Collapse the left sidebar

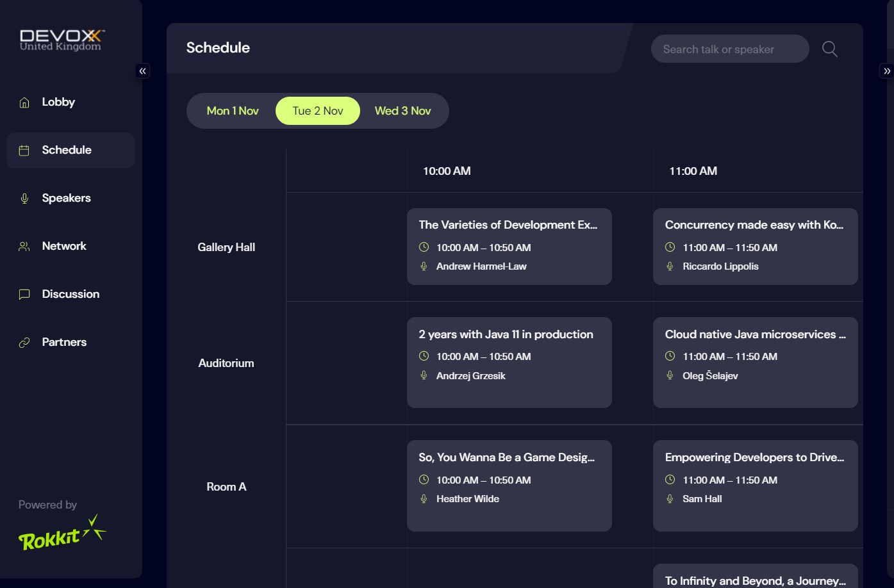[143, 71]
